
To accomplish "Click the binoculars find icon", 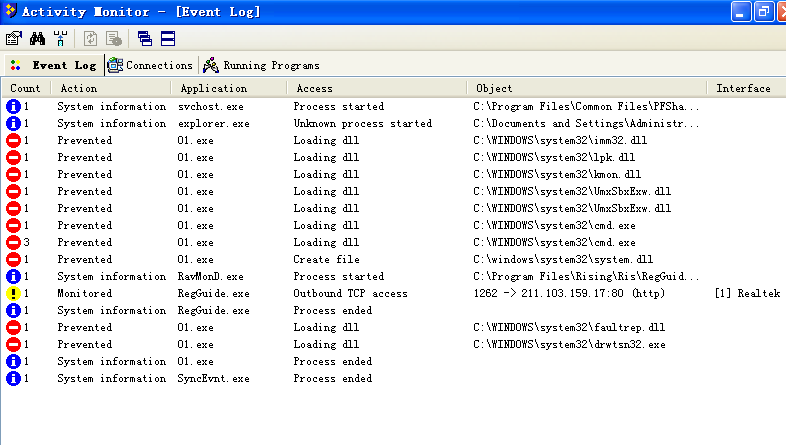I will [x=37, y=39].
